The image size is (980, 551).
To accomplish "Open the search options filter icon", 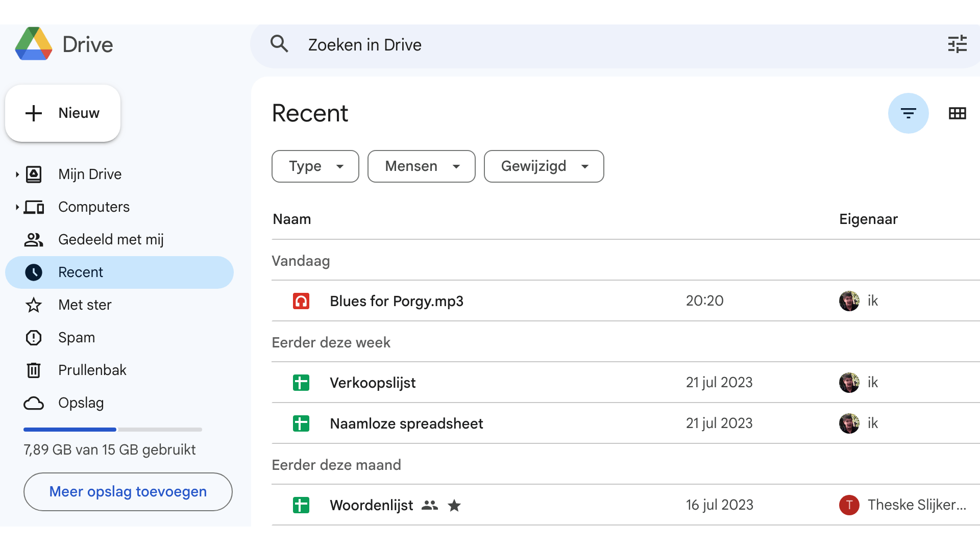I will (x=958, y=44).
